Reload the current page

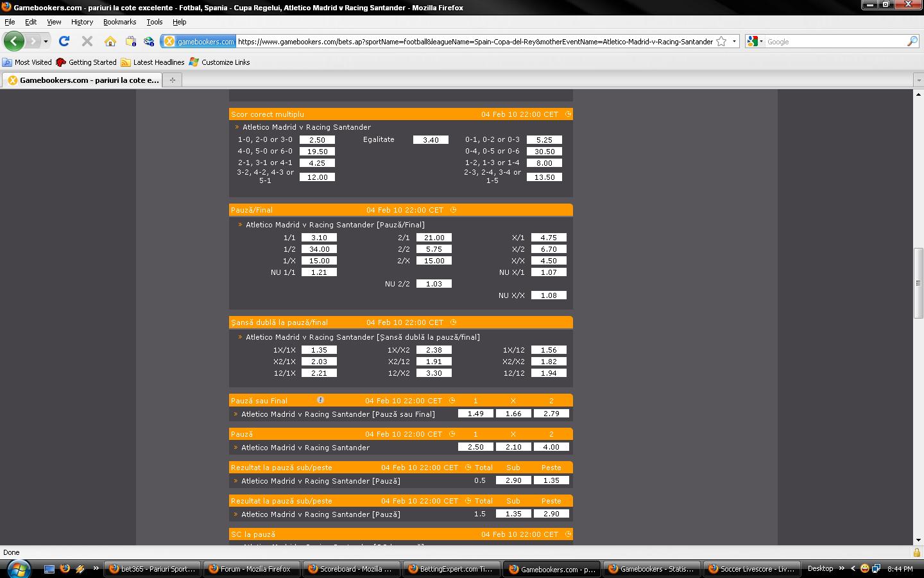click(64, 41)
